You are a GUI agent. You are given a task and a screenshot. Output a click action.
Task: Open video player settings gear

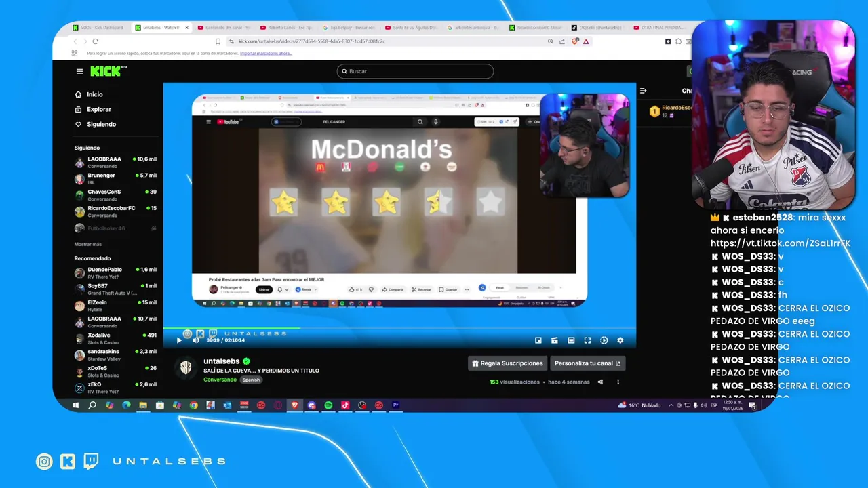click(620, 340)
